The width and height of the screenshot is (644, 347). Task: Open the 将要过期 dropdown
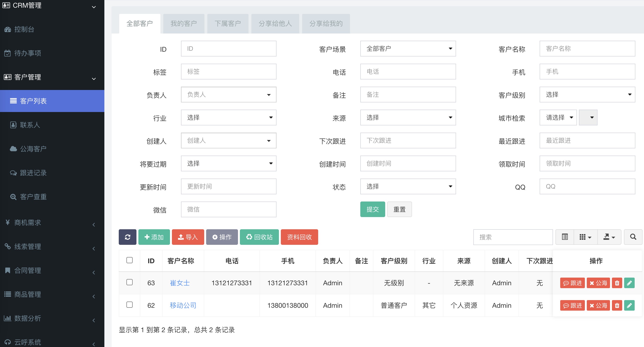tap(228, 163)
